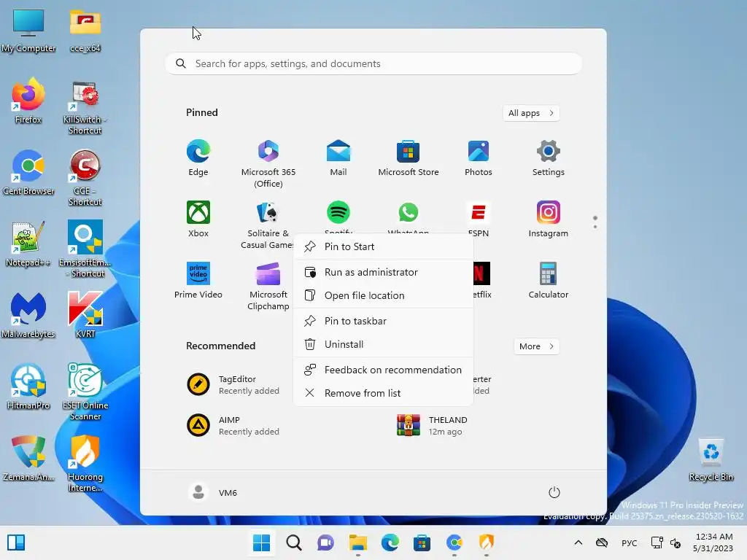Open the Huorong flame icon on the taskbar
747x560 pixels.
[486, 542]
